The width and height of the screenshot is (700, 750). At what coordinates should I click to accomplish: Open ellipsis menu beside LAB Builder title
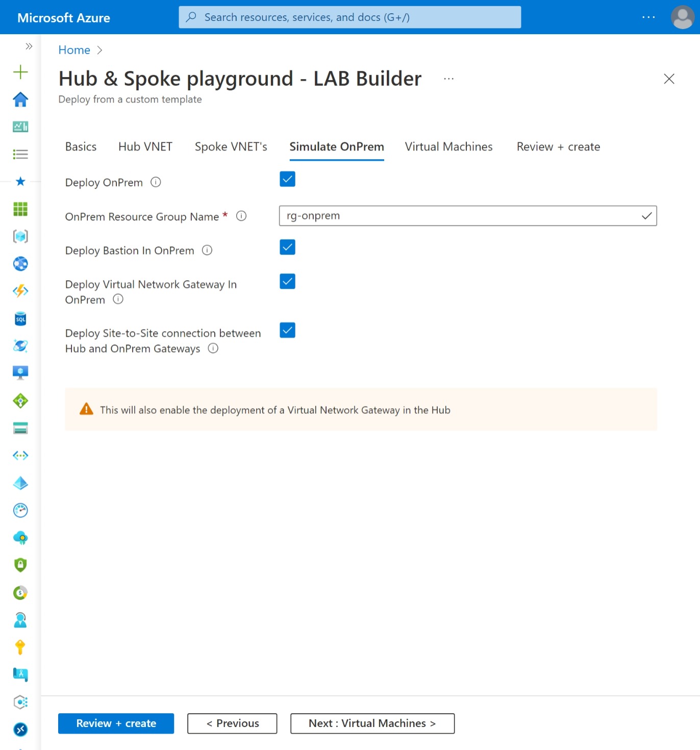pos(449,79)
